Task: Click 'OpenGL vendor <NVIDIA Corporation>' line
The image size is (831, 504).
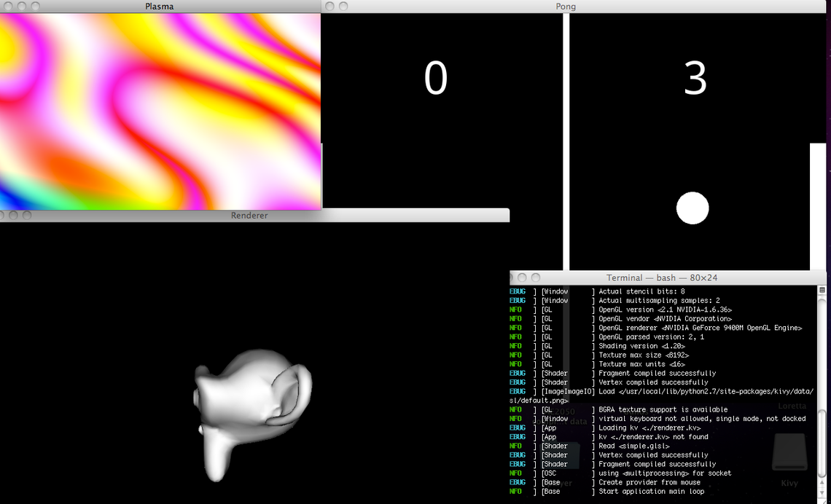Action: point(665,319)
